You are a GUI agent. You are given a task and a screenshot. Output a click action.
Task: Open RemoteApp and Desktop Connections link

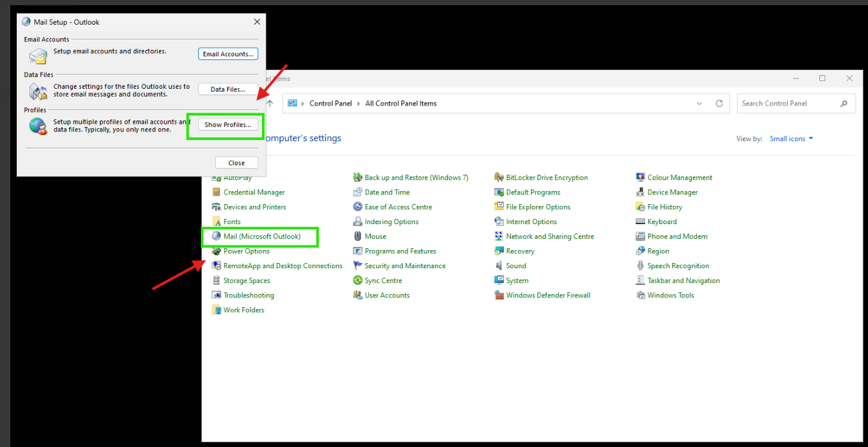[283, 266]
